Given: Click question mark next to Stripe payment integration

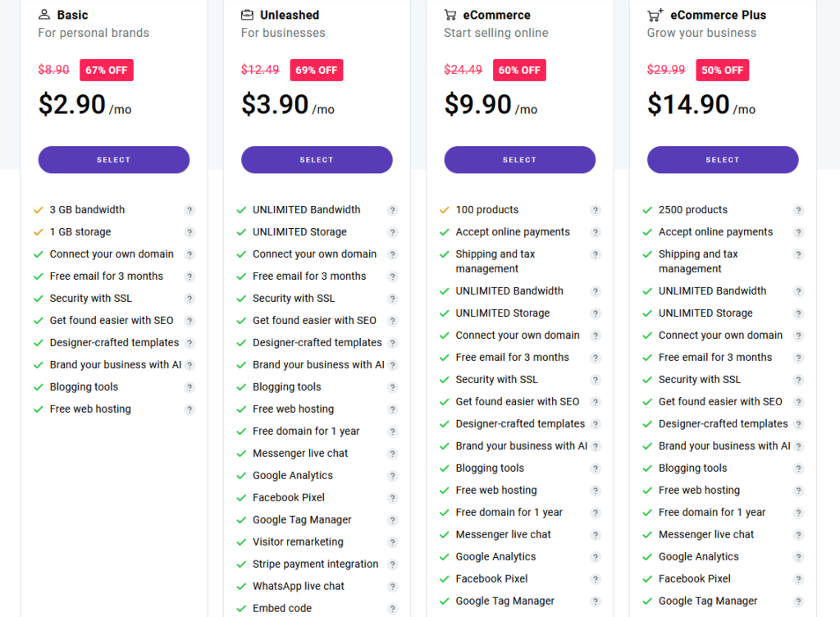Looking at the screenshot, I should 393,564.
